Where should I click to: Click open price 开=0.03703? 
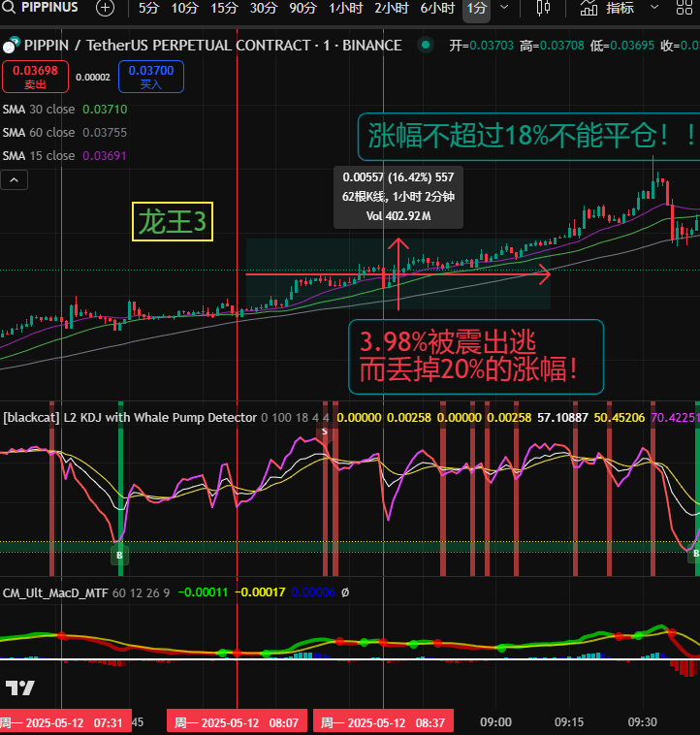(x=482, y=46)
